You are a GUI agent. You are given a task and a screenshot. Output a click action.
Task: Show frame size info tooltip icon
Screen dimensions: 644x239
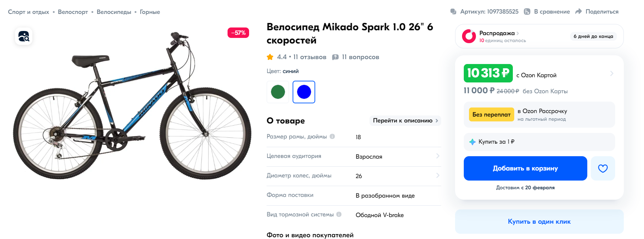coord(332,136)
